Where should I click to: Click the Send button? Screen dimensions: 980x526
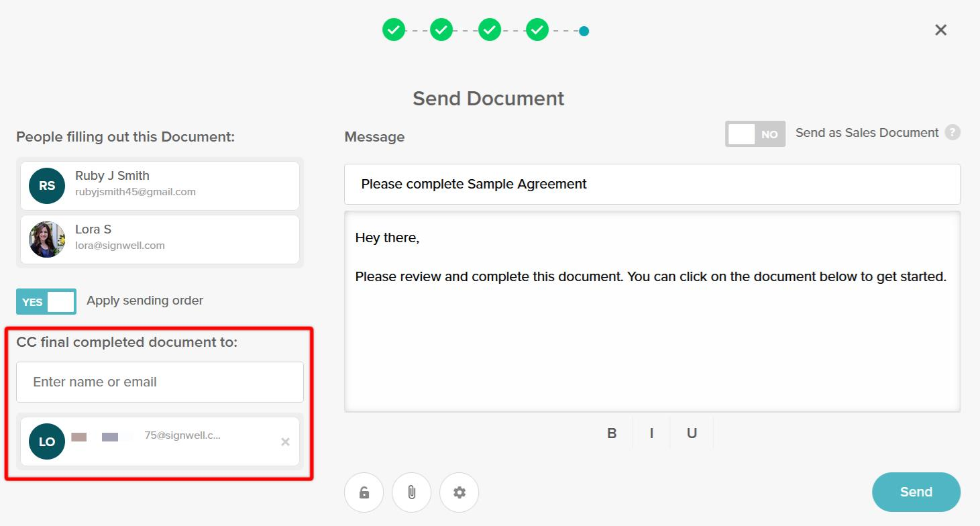[x=916, y=492]
